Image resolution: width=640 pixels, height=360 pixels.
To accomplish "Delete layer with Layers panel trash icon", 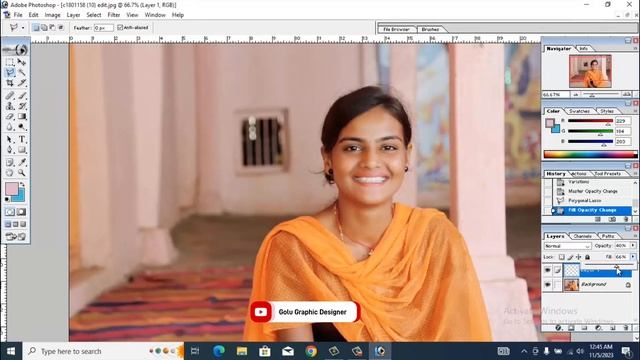I will [x=626, y=328].
